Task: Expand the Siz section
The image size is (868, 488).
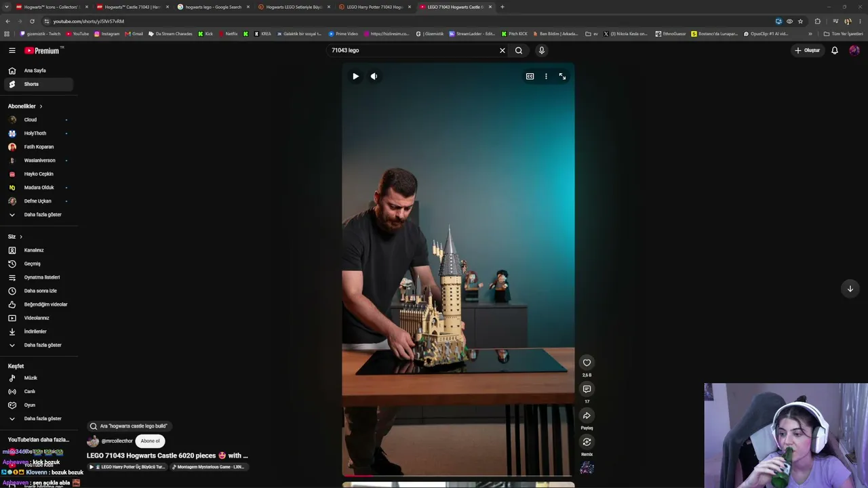Action: (x=15, y=237)
